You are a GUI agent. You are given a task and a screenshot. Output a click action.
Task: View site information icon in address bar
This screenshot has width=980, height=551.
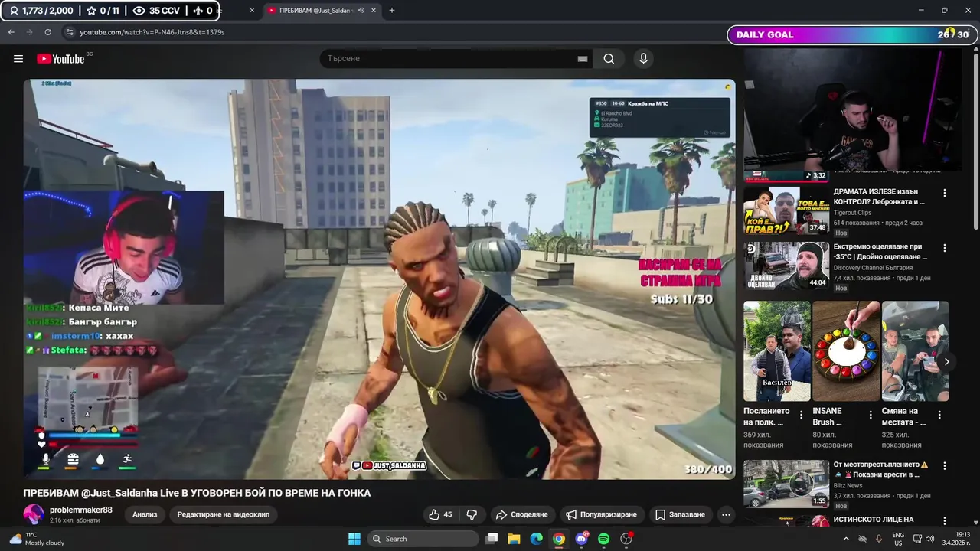[70, 32]
